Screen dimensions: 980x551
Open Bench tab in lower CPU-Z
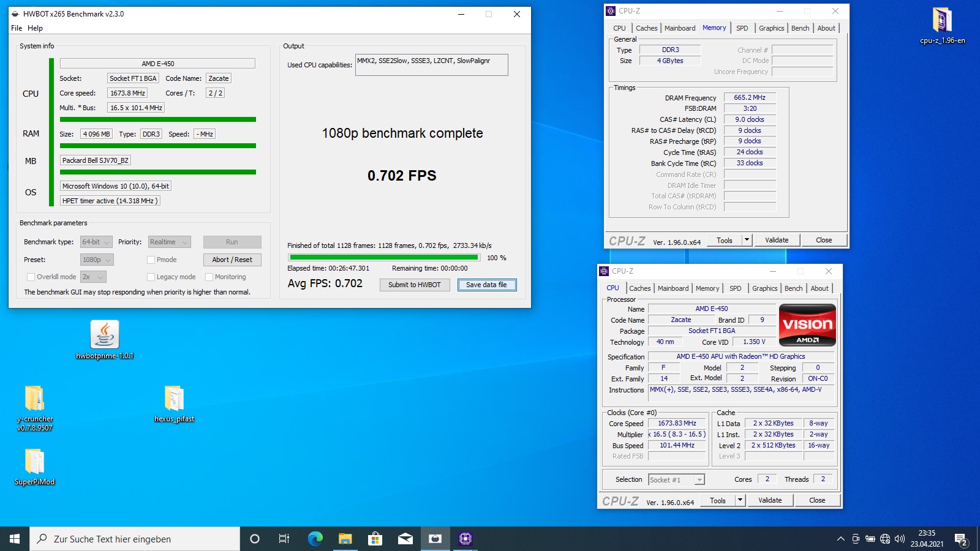click(x=793, y=288)
